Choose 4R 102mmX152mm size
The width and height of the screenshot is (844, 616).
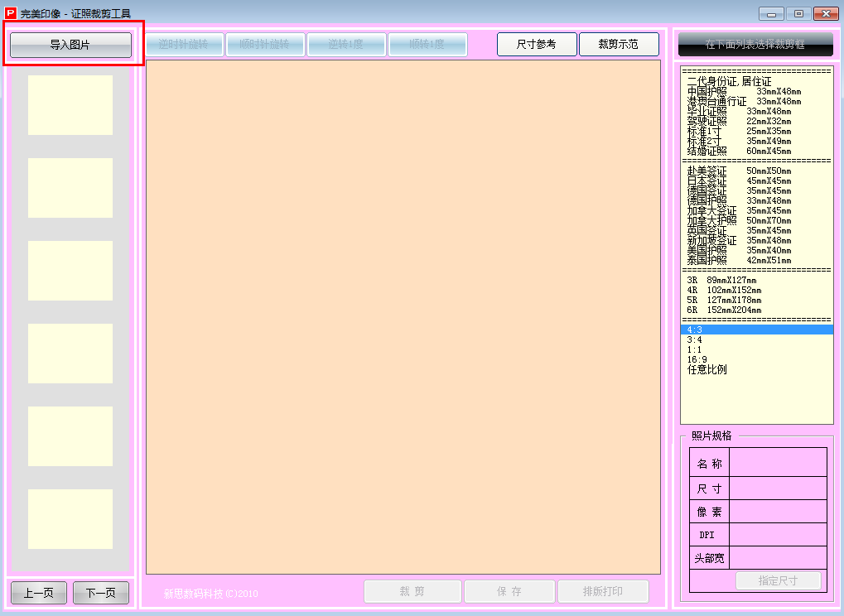[757, 291]
